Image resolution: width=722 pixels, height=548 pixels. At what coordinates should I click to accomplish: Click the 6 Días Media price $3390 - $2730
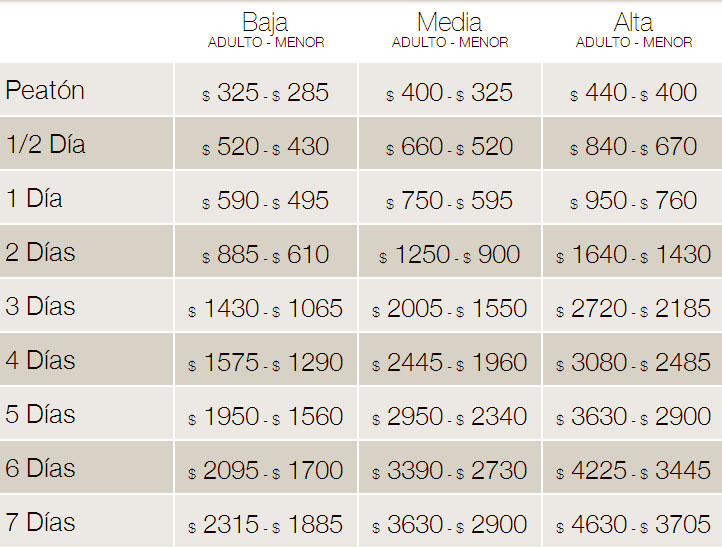[450, 471]
